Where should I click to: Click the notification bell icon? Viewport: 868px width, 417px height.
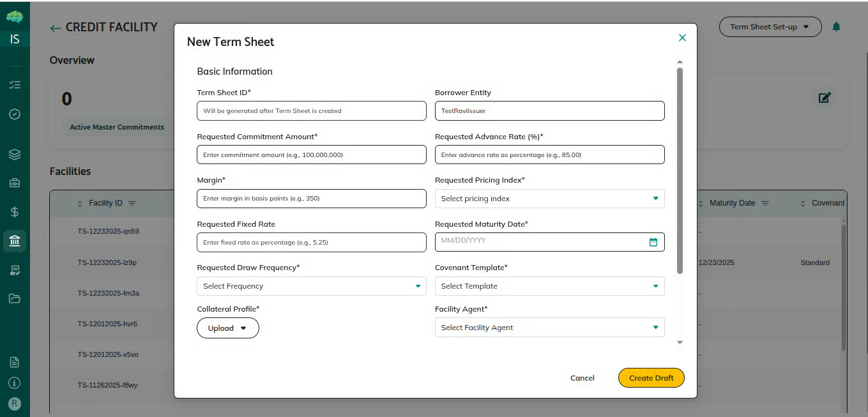(836, 27)
